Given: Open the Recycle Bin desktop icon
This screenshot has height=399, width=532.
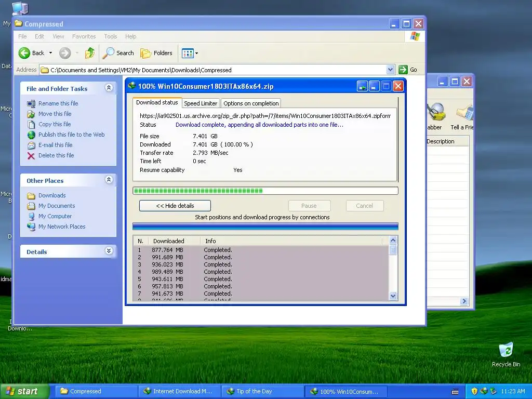Looking at the screenshot, I should (x=506, y=354).
